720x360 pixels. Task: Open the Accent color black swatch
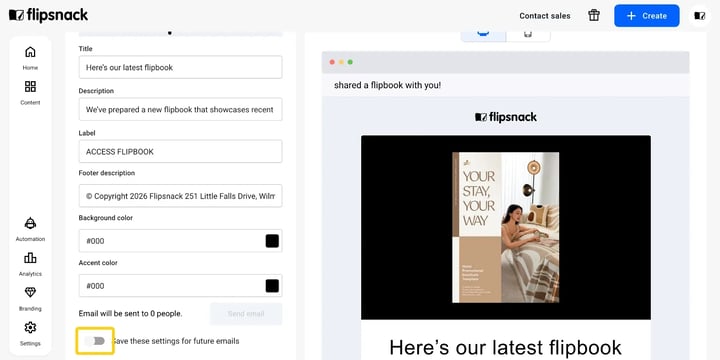pos(272,286)
